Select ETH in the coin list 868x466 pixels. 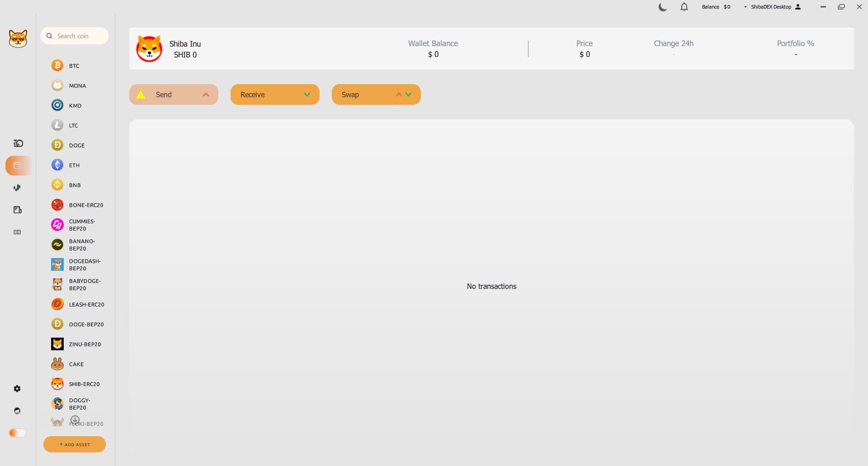click(x=74, y=165)
